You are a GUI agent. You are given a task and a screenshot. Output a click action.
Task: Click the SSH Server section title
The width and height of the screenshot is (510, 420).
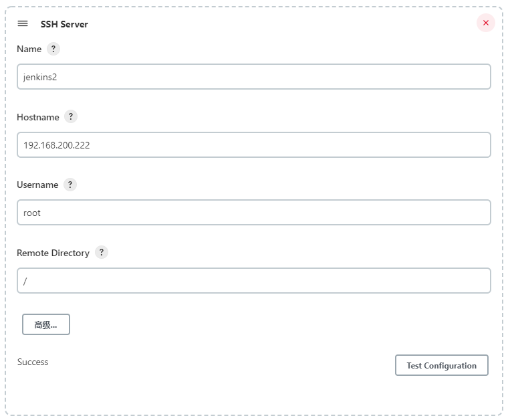click(x=64, y=24)
